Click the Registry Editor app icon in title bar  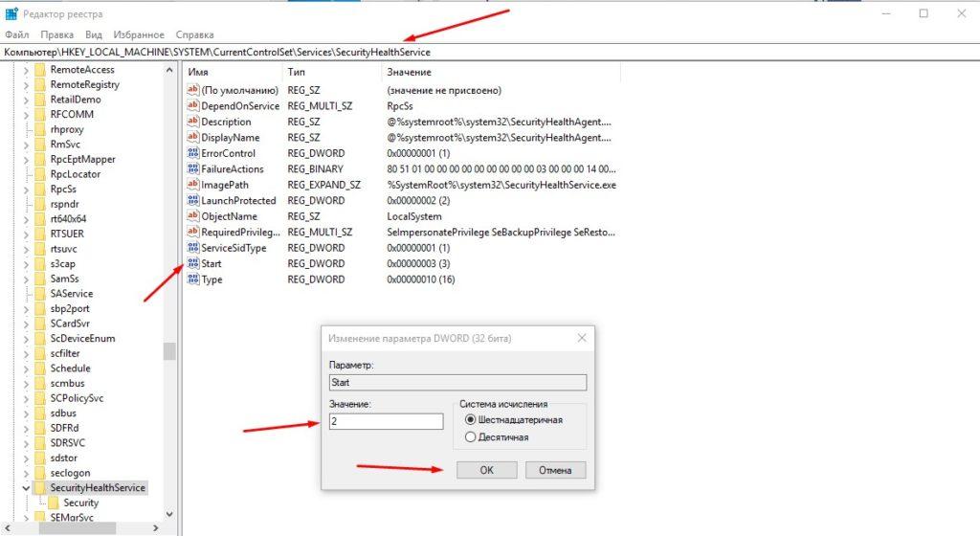point(11,13)
